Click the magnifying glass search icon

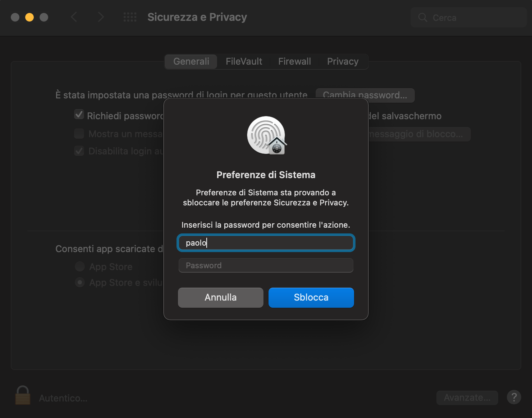(423, 17)
